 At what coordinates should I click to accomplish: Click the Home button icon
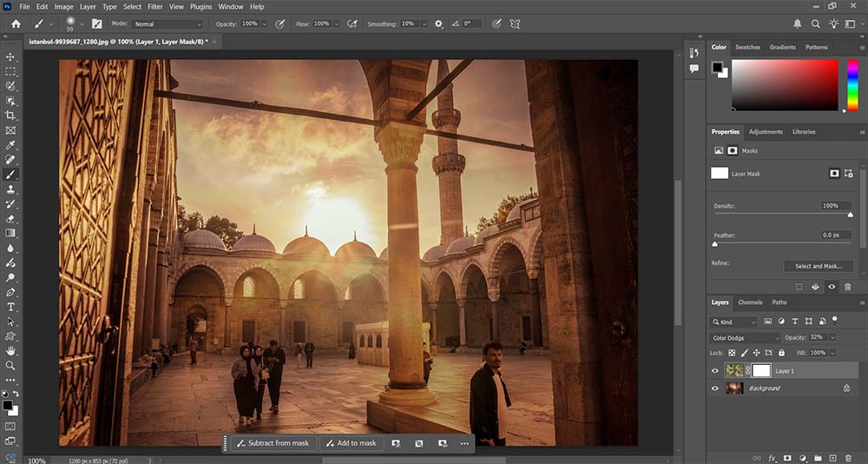coord(16,24)
